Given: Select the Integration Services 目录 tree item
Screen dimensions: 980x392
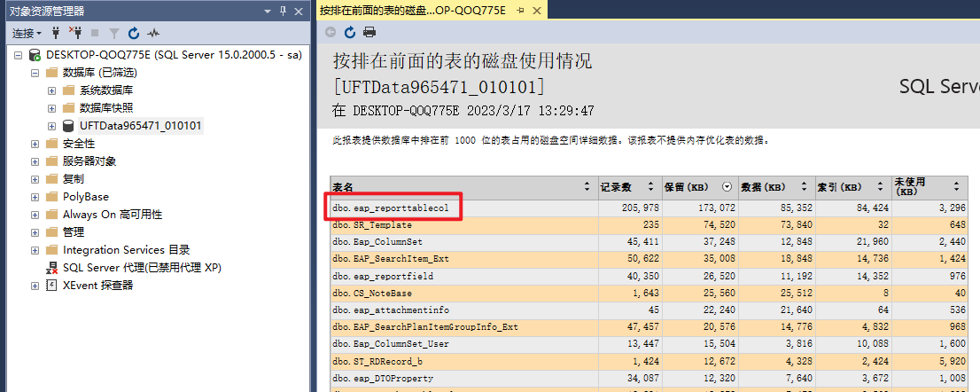Looking at the screenshot, I should (126, 250).
